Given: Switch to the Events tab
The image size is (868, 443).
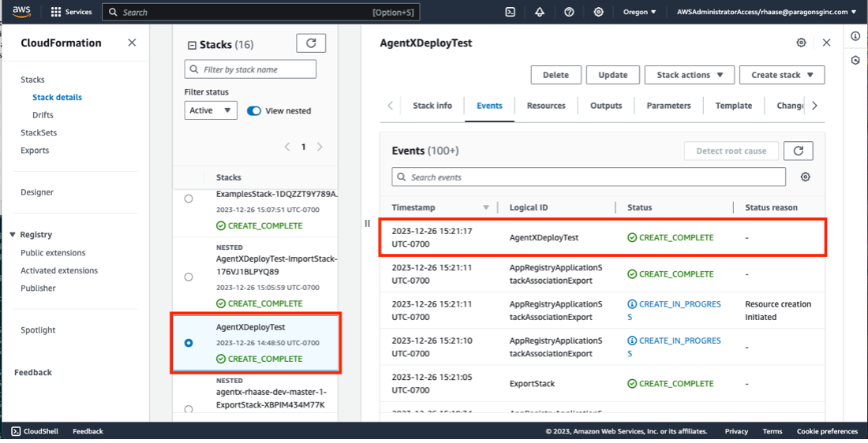Looking at the screenshot, I should click(x=490, y=106).
